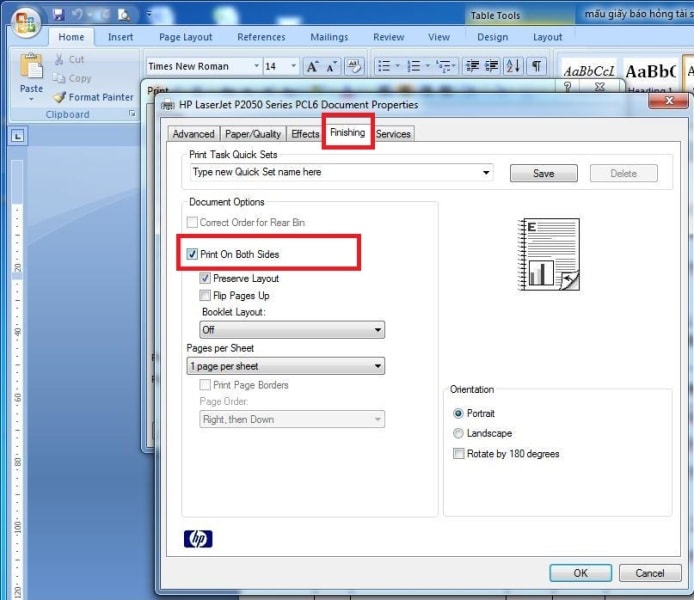Switch to the Services tab

click(x=393, y=134)
